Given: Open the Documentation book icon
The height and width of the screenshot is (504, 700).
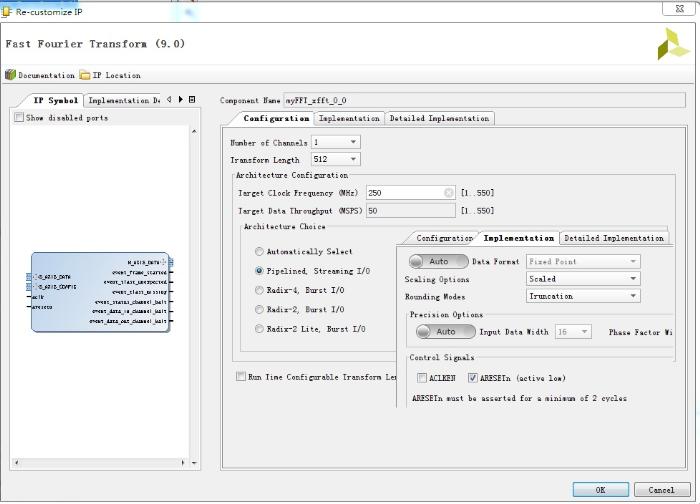Looking at the screenshot, I should (x=11, y=75).
